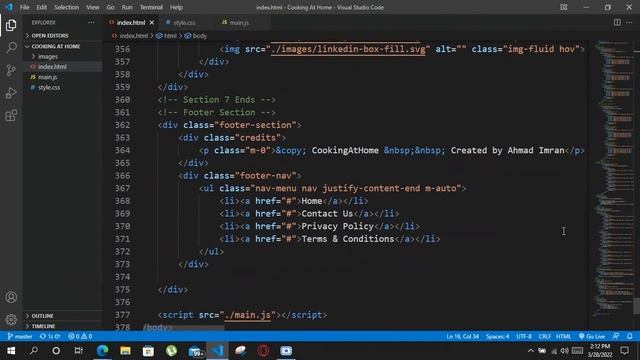Image resolution: width=640 pixels, height=360 pixels.
Task: Click body in the breadcrumb
Action: point(200,36)
